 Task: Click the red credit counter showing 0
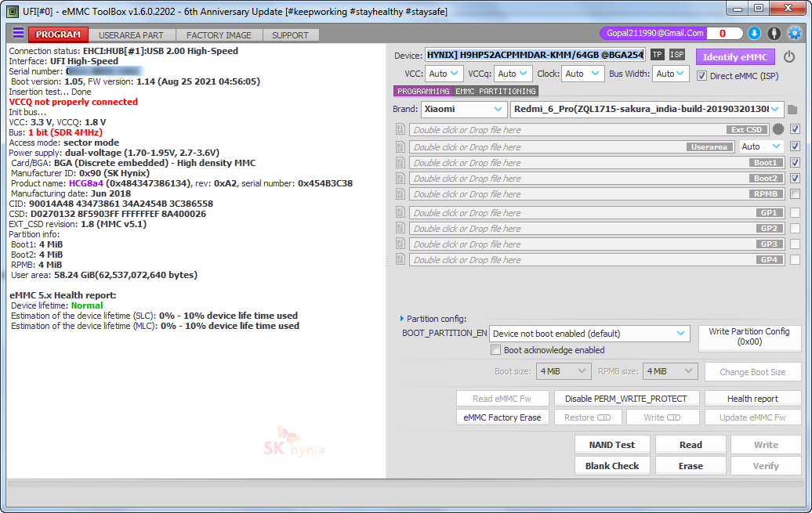coord(723,33)
